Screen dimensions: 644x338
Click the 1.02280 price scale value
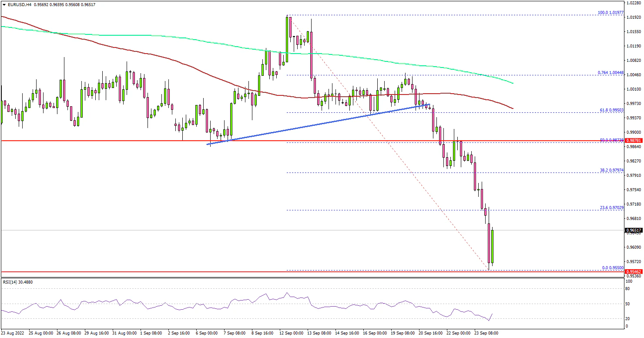[x=633, y=3]
